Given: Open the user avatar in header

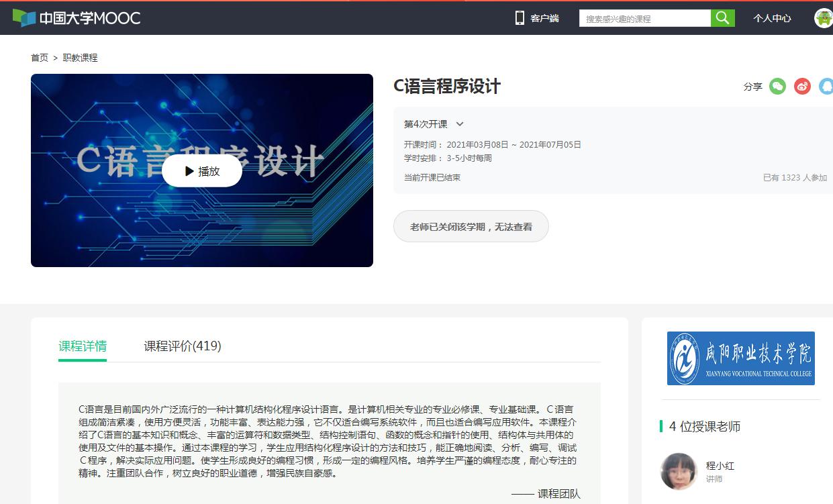Looking at the screenshot, I should click(823, 18).
